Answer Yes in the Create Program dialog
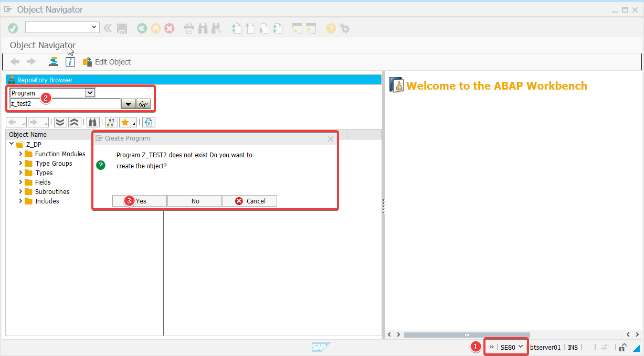644x356 pixels. tap(139, 200)
